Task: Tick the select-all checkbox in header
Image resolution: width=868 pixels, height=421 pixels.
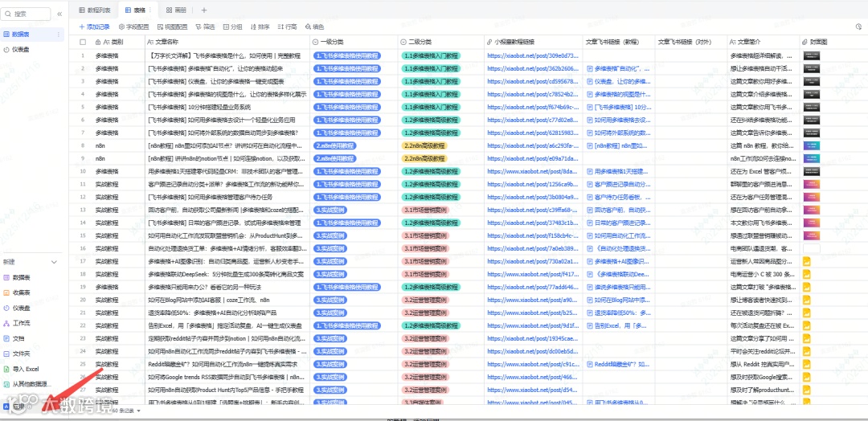Action: click(83, 42)
